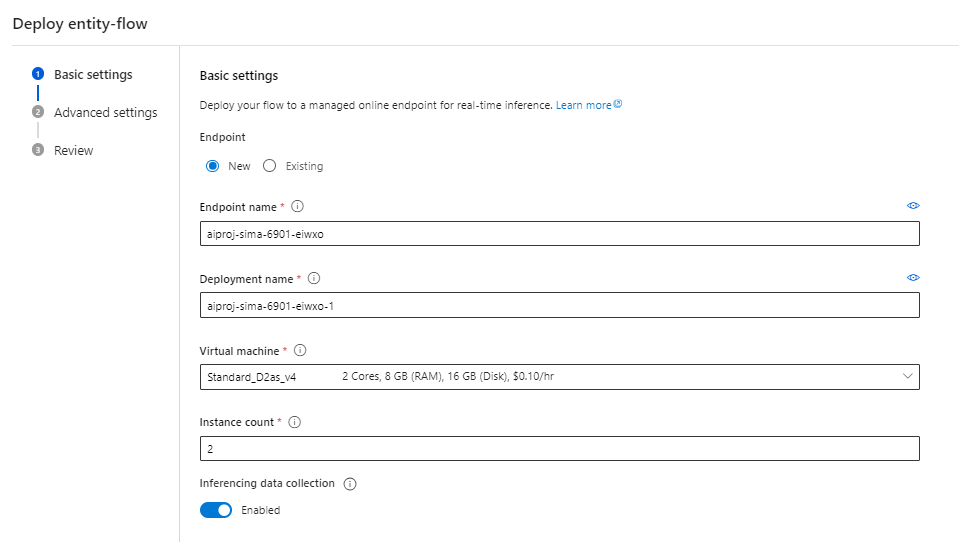This screenshot has width=959, height=542.
Task: Go to Basic settings step
Action: (x=93, y=75)
